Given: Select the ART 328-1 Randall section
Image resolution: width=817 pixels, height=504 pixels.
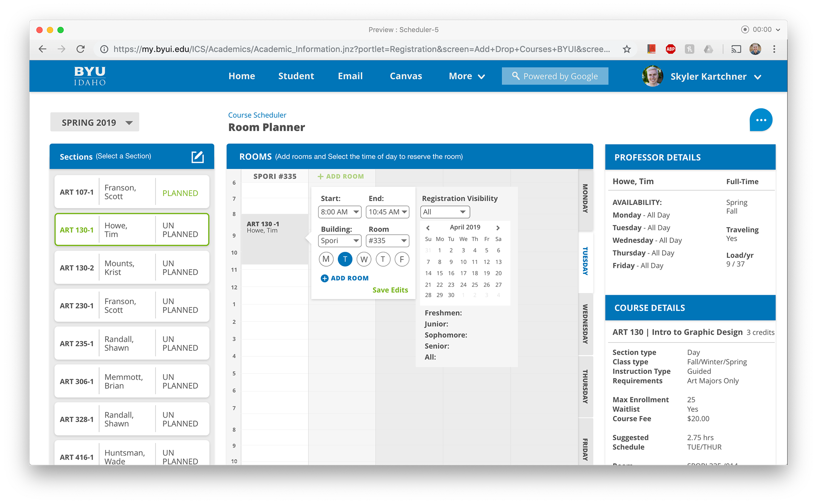Looking at the screenshot, I should tap(132, 419).
